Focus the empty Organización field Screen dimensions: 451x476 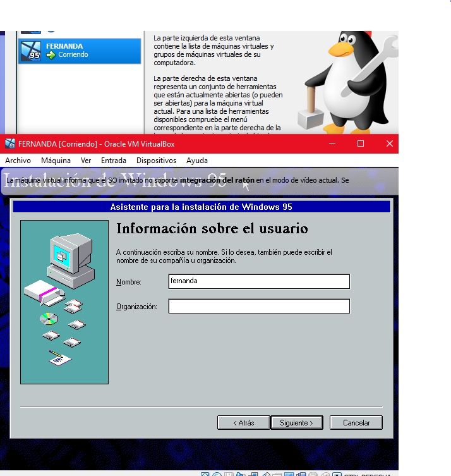(x=259, y=307)
